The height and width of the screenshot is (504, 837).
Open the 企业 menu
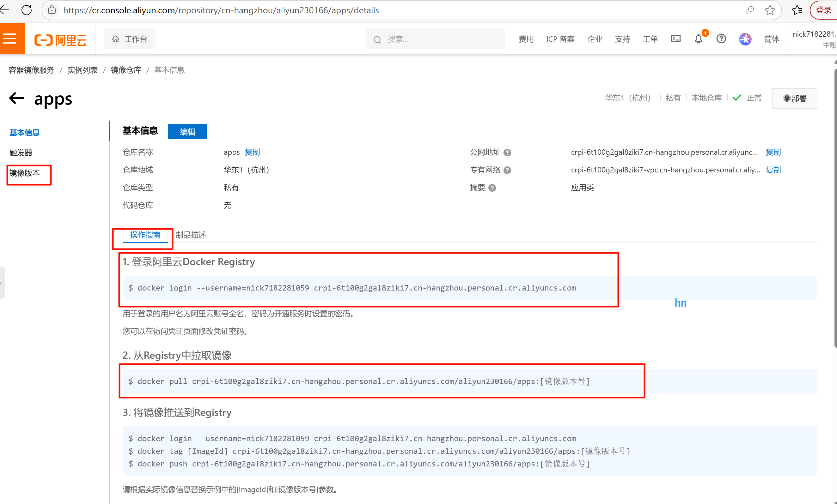click(x=595, y=39)
